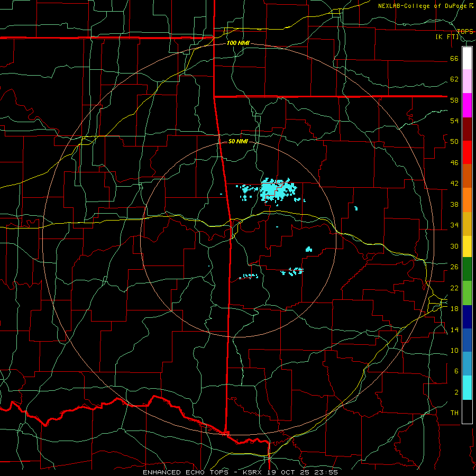This screenshot has height=476, width=476.
Task: Click the "TOPS" legend title
Action: (x=465, y=32)
